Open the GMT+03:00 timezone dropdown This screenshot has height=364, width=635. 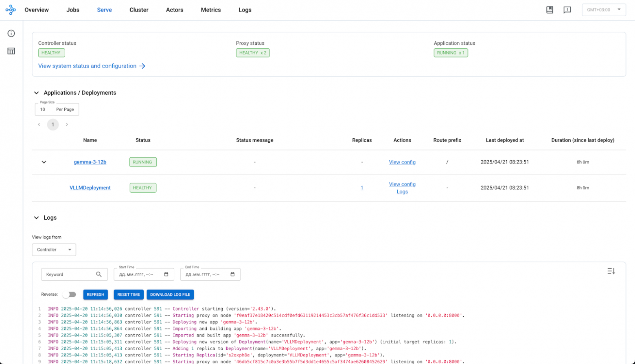pos(604,10)
